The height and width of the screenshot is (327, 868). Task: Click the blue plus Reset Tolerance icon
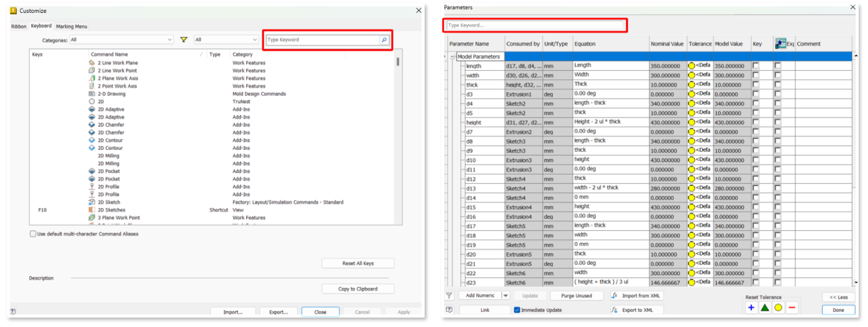point(751,308)
